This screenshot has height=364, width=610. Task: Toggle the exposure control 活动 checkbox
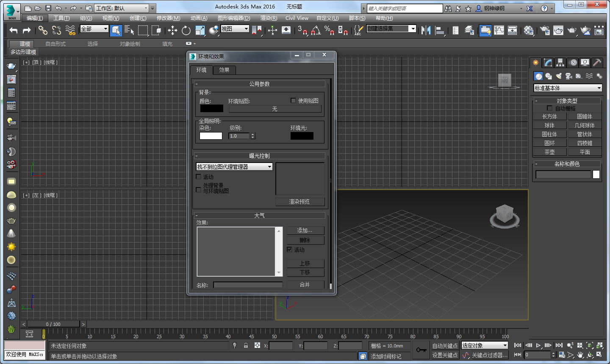(x=198, y=176)
